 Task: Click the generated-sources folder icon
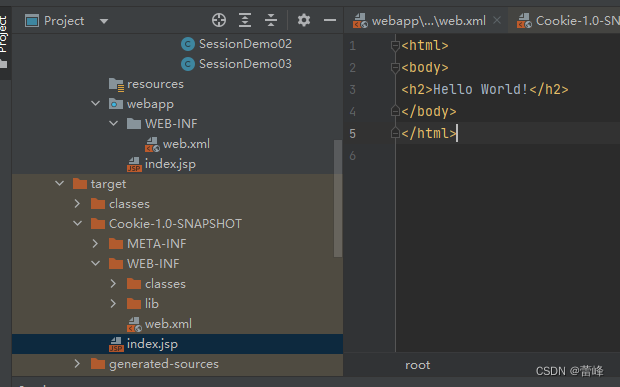[98, 364]
